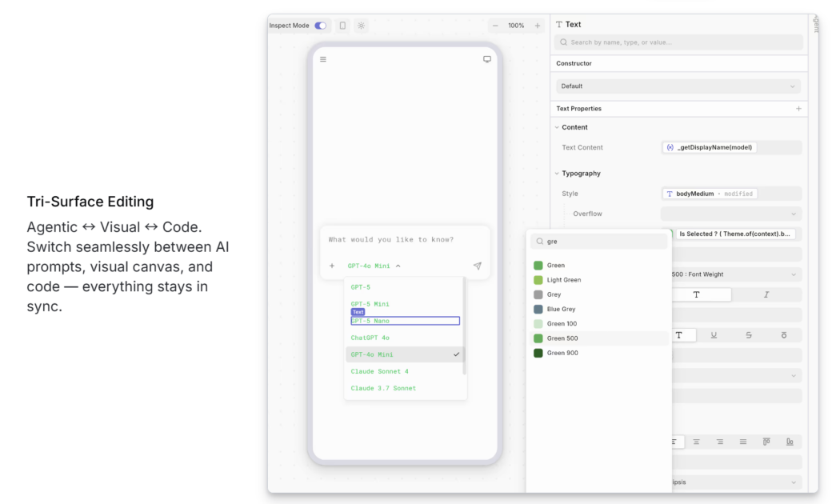Click the properties search field
Screen dimensions: 832x504
pyautogui.click(x=678, y=42)
